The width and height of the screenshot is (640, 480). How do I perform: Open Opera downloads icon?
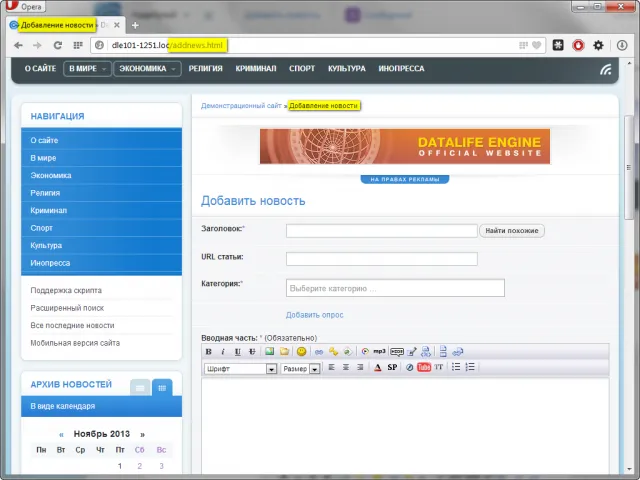pyautogui.click(x=622, y=45)
